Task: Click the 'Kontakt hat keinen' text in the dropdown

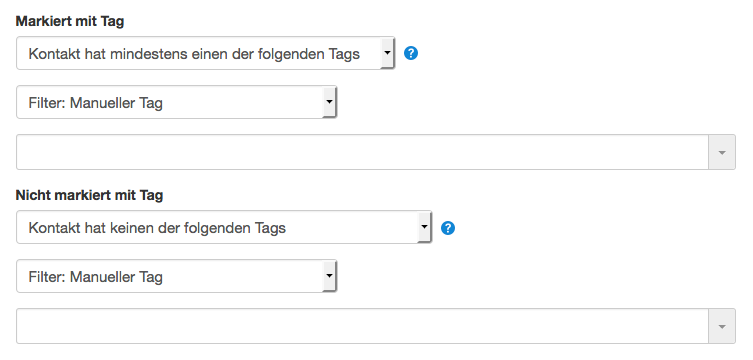Action: tap(91, 228)
